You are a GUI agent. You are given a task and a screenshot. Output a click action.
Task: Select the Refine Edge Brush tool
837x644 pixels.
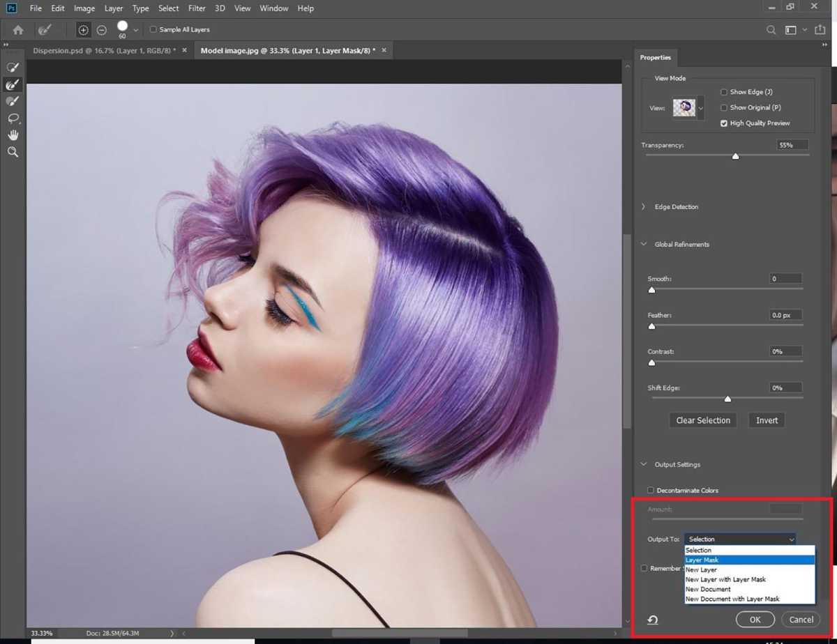point(13,84)
